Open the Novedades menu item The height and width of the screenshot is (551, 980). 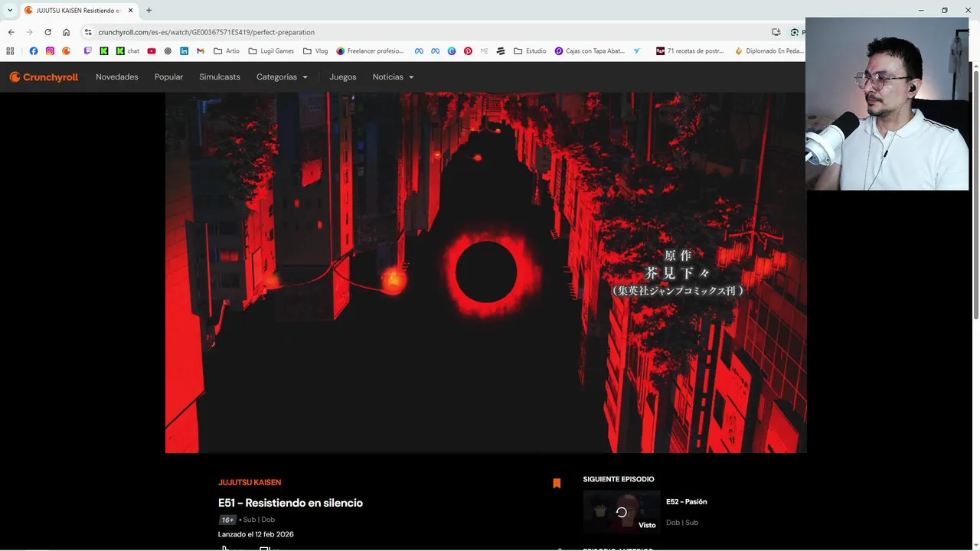(x=117, y=77)
